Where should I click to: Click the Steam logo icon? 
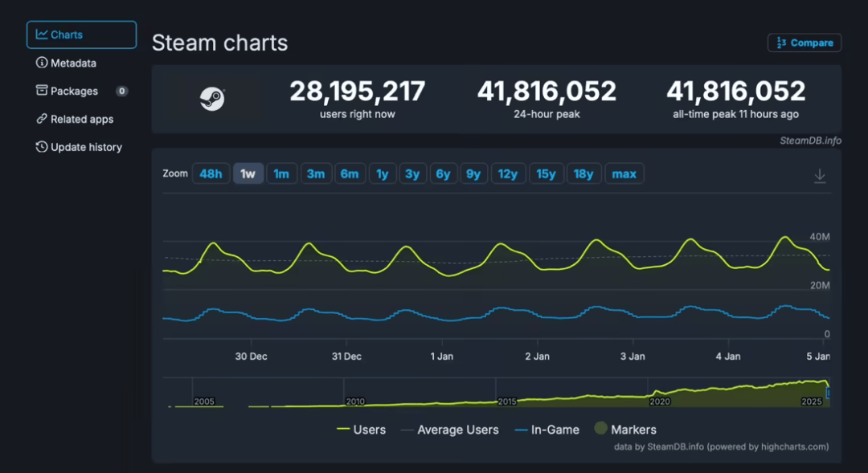point(212,99)
